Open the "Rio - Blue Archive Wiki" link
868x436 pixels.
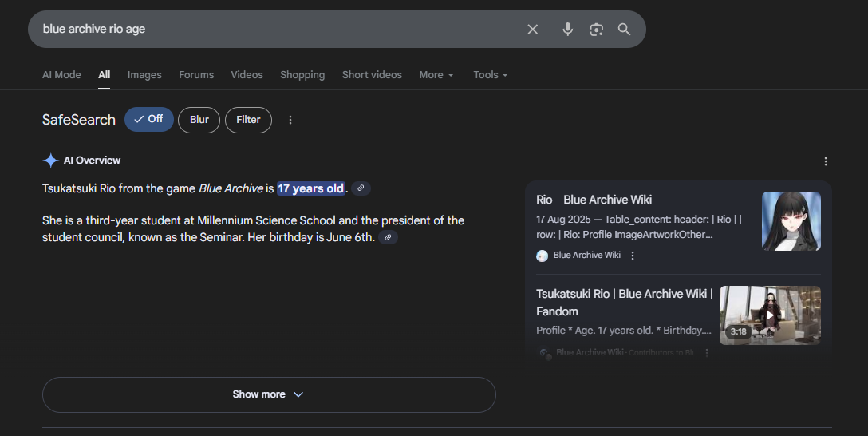tap(594, 200)
